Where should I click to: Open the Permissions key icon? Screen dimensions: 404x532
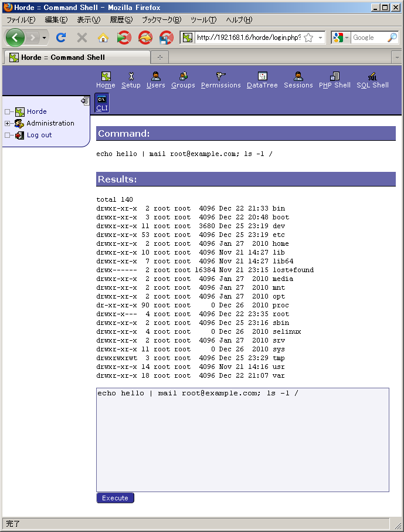click(220, 77)
